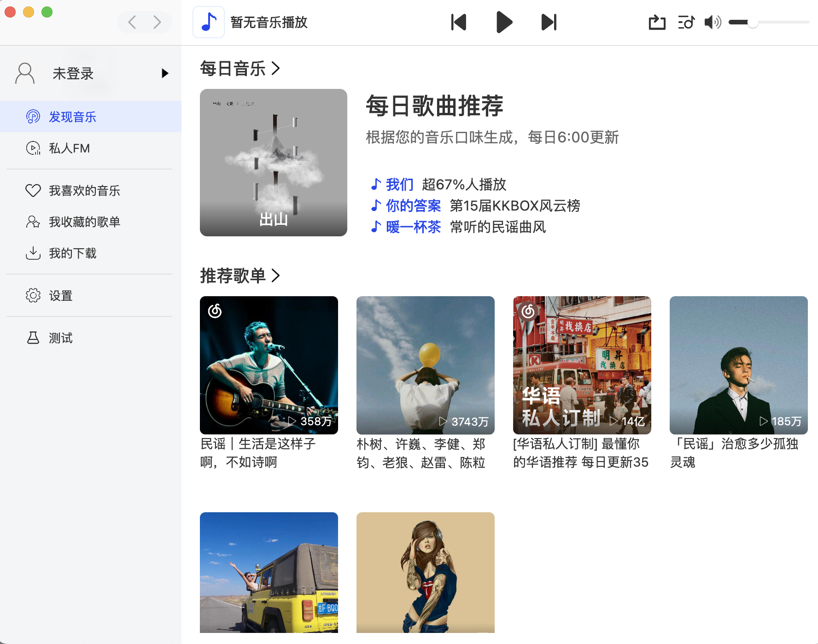Play the song 你的答案
The image size is (818, 644).
point(414,205)
